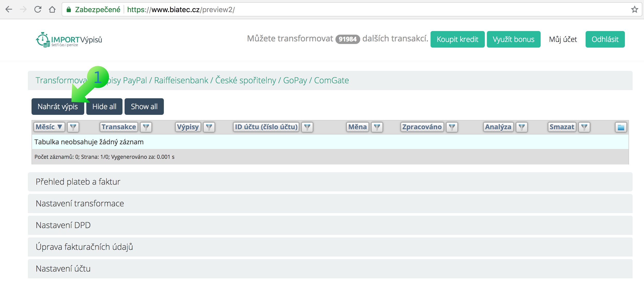
Task: Click filter icon next to Transakce column
Action: pos(146,127)
